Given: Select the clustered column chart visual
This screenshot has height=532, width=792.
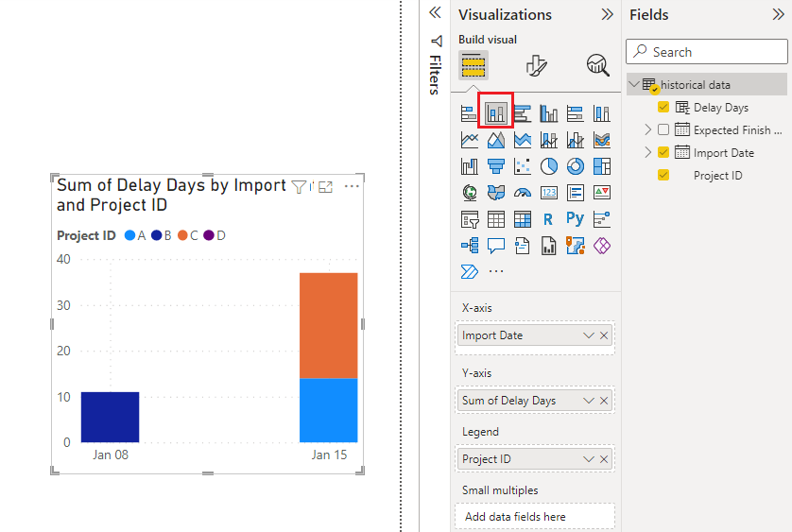Looking at the screenshot, I should pos(548,113).
